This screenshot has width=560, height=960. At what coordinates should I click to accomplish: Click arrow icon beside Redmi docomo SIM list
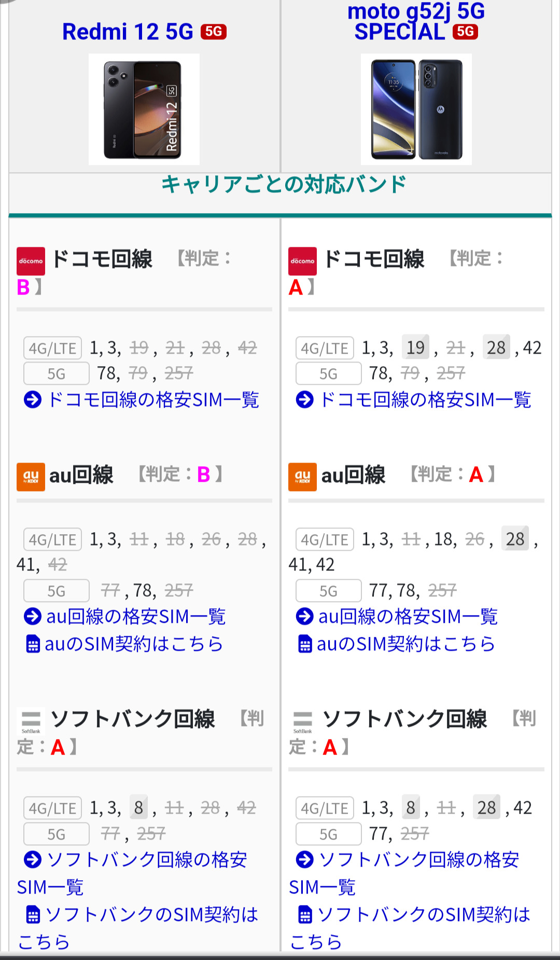pyautogui.click(x=33, y=400)
